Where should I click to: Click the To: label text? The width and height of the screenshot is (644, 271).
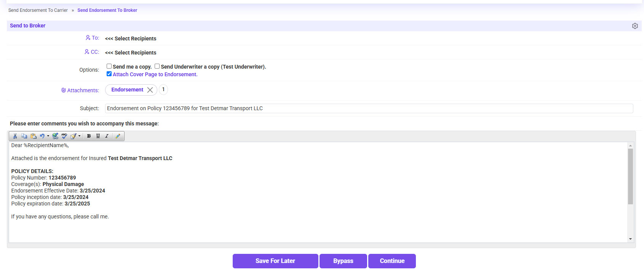[x=95, y=38]
